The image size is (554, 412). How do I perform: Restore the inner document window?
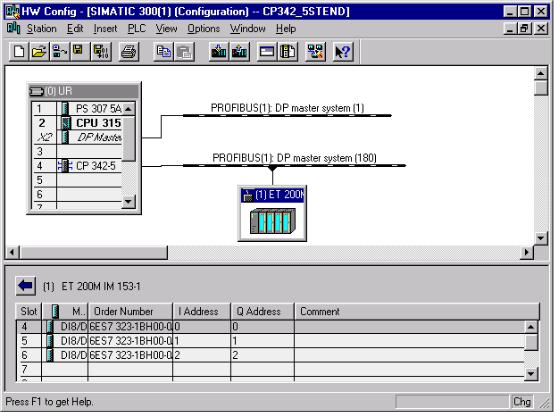[x=525, y=28]
